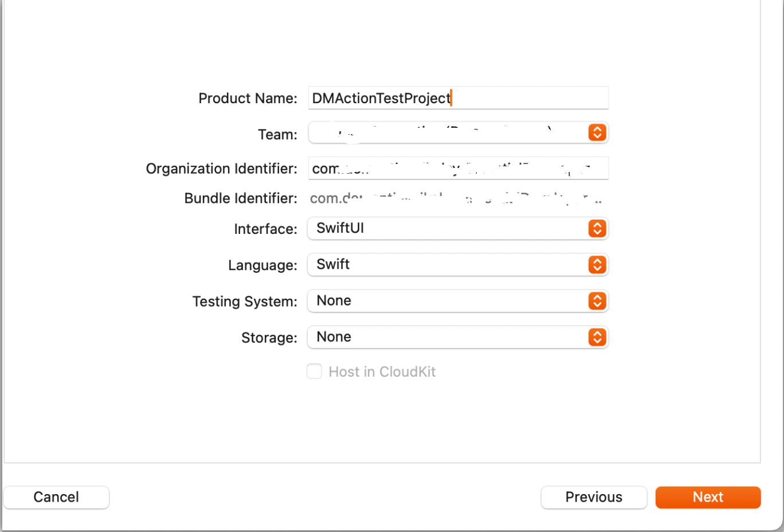Image resolution: width=784 pixels, height=532 pixels.
Task: Click the Storage popup orange arrows icon
Action: point(597,337)
